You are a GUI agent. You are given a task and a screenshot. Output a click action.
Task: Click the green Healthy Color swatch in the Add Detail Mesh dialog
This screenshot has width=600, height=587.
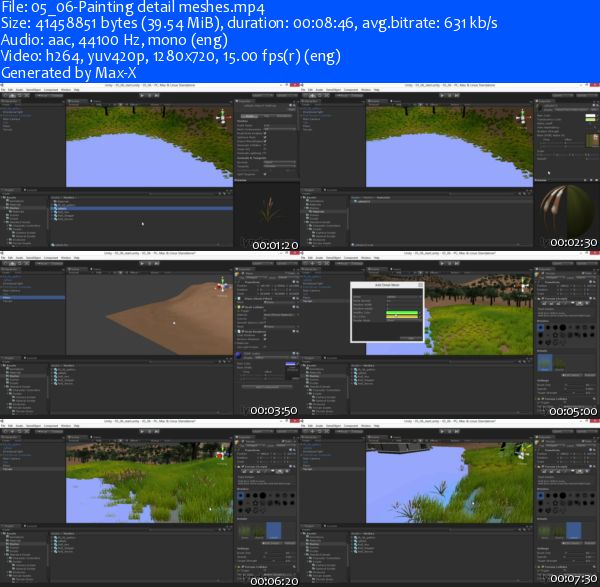[402, 313]
